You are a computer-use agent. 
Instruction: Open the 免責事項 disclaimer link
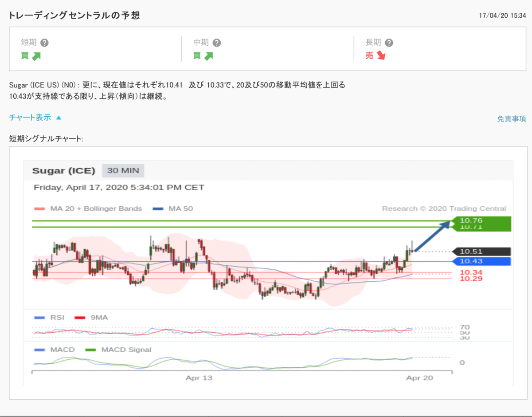click(x=512, y=119)
